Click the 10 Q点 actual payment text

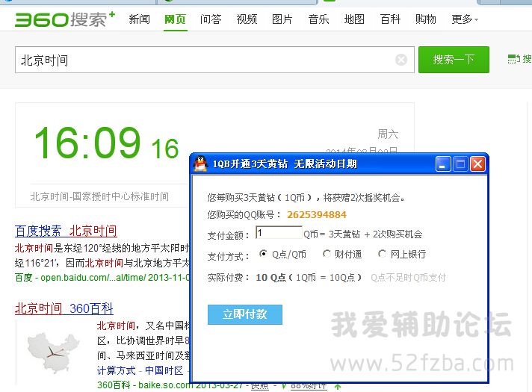[270, 278]
